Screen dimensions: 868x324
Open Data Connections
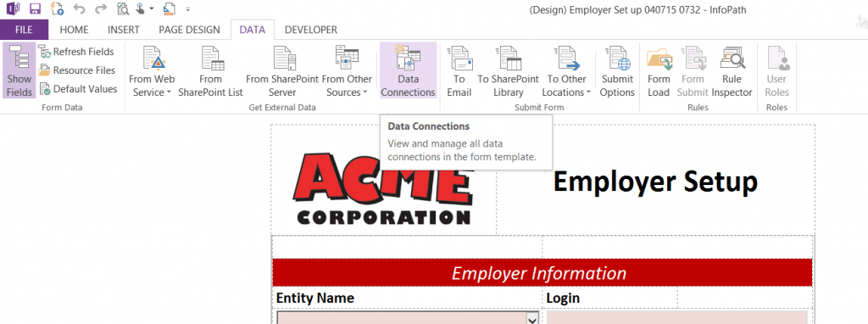click(408, 71)
